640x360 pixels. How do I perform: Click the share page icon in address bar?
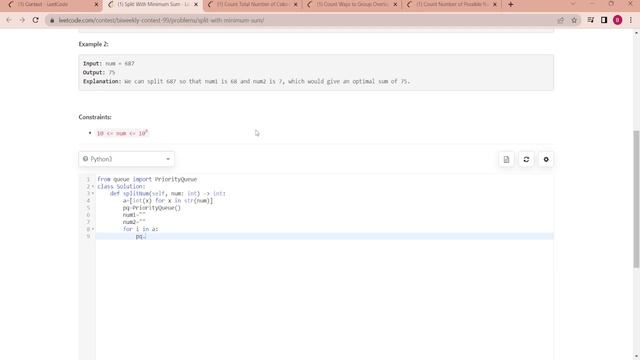coord(560,20)
